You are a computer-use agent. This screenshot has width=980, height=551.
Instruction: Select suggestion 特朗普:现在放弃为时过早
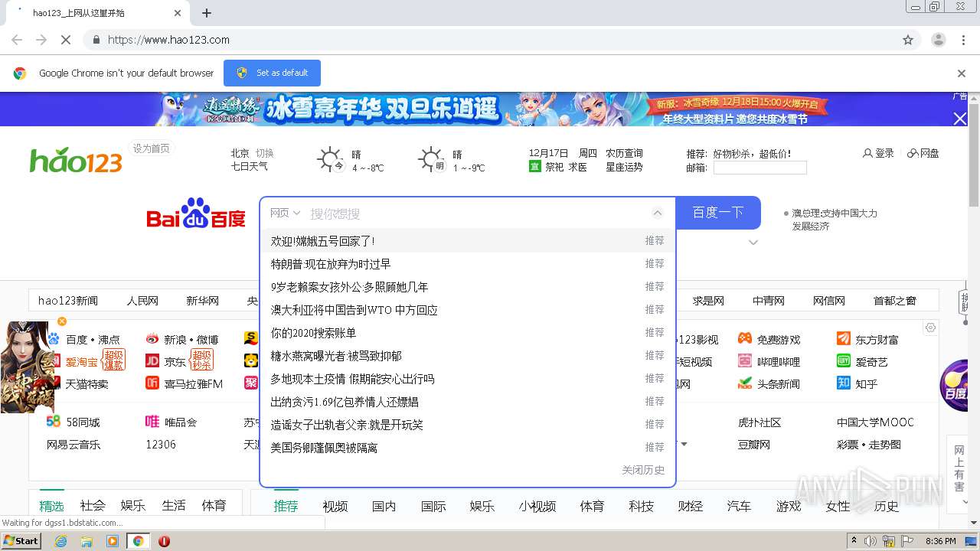[468, 264]
